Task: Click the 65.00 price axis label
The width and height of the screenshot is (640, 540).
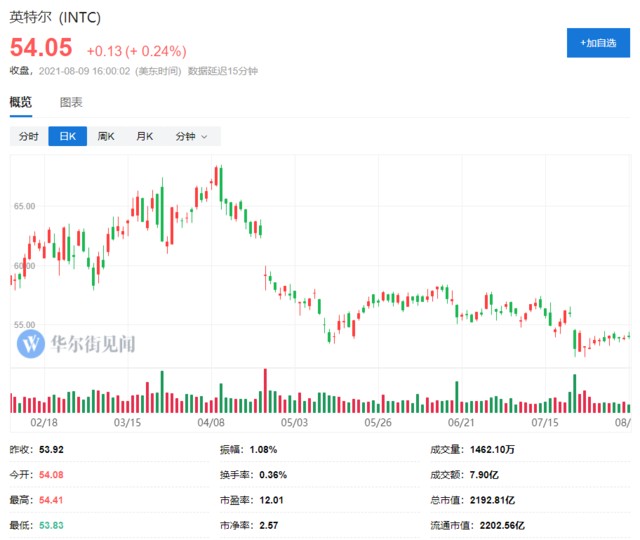Action: point(24,206)
